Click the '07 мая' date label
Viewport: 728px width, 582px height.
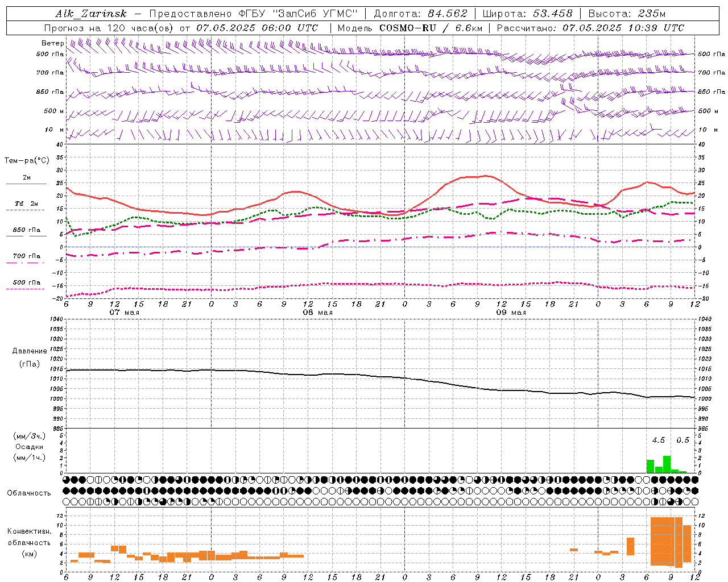tap(125, 313)
